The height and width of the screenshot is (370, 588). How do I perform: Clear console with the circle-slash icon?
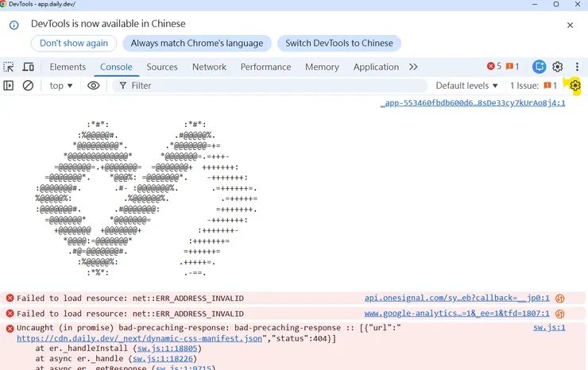[28, 86]
